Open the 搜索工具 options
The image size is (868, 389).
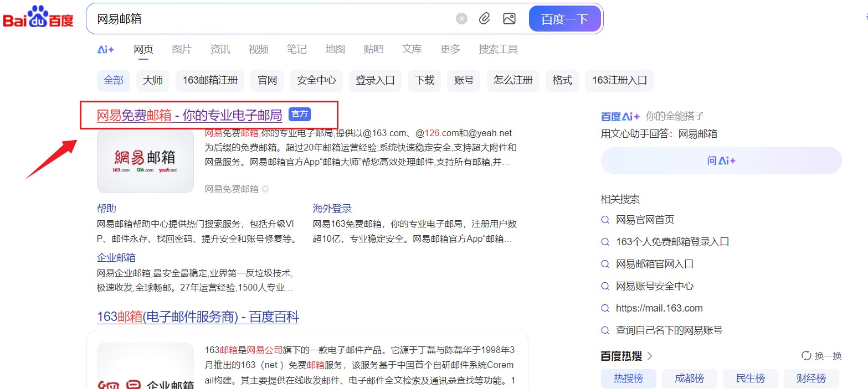(x=498, y=49)
